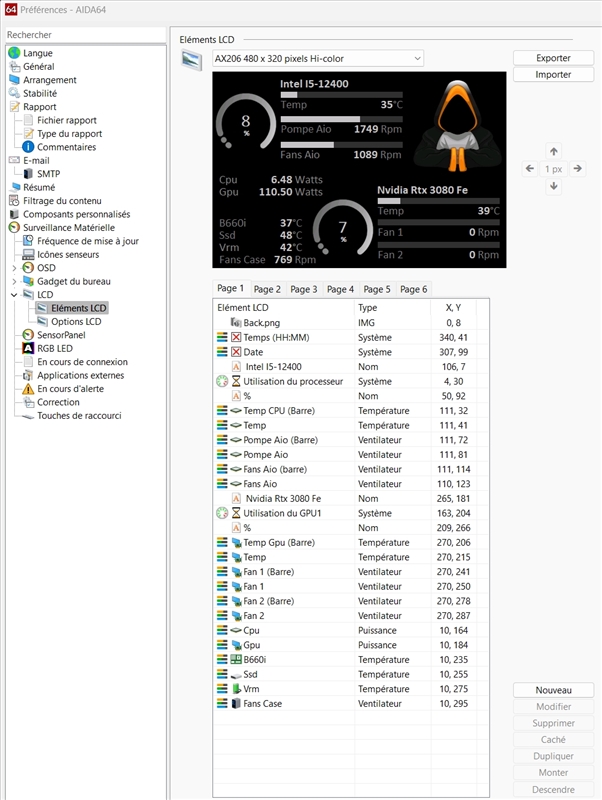602x800 pixels.
Task: Switch to Page 6 tab
Action: pos(413,289)
